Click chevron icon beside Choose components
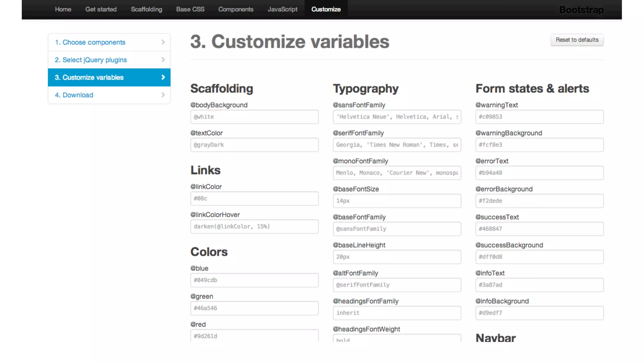 point(163,42)
